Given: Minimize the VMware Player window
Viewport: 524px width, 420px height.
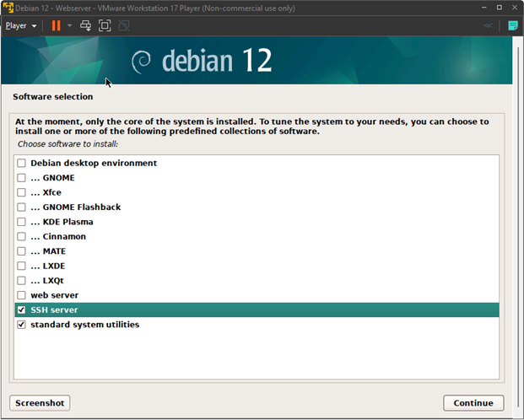Looking at the screenshot, I should pos(483,8).
